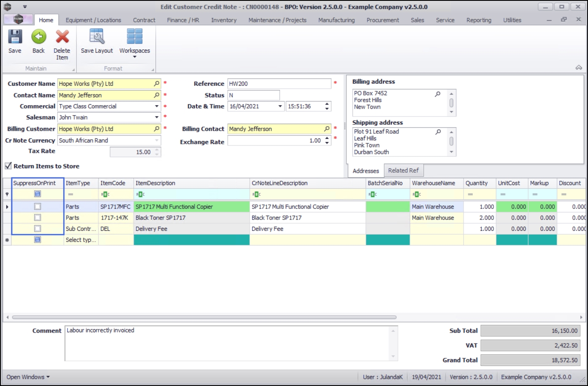Click the Billing address search magnifier icon
This screenshot has height=386, width=588.
click(438, 94)
